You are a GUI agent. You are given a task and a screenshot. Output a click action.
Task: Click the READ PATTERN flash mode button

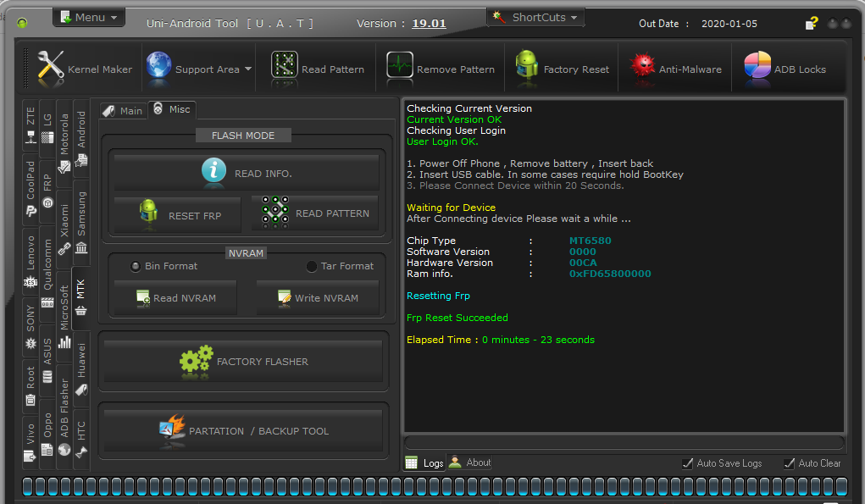(315, 213)
